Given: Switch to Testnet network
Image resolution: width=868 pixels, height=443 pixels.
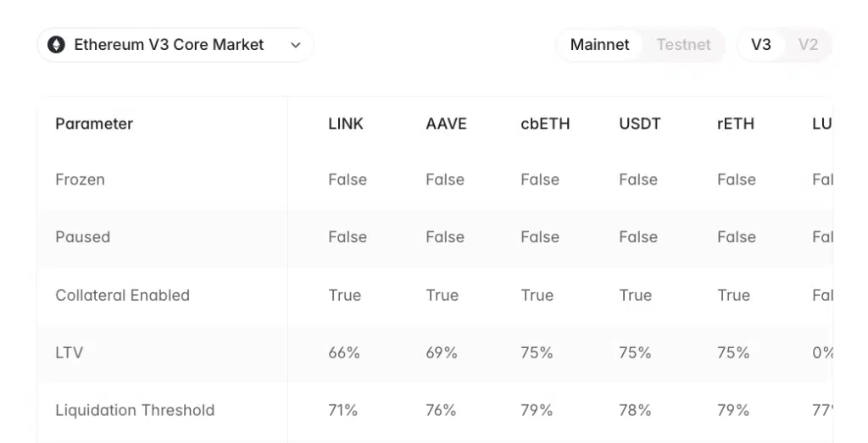Looking at the screenshot, I should (683, 45).
